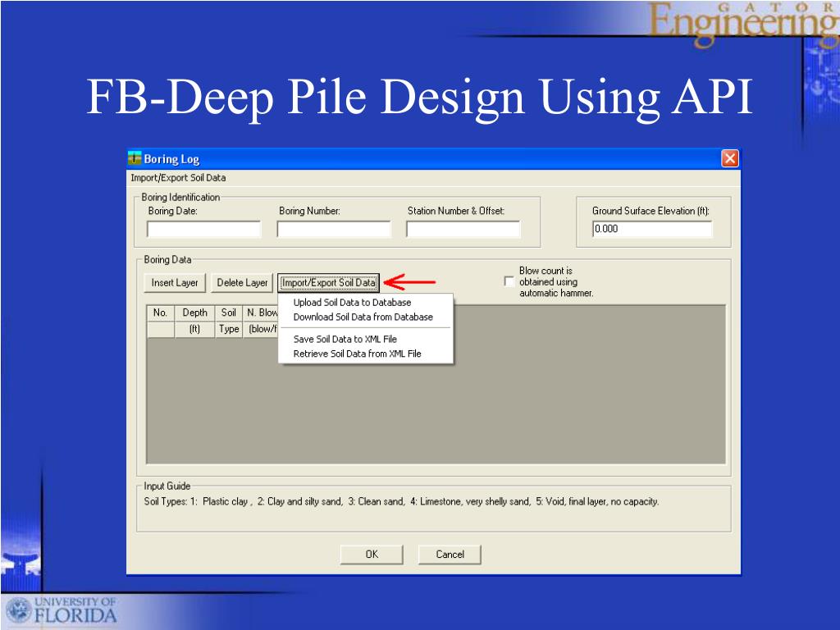The height and width of the screenshot is (630, 840).
Task: Focus the Boring Date input field
Action: tap(203, 230)
